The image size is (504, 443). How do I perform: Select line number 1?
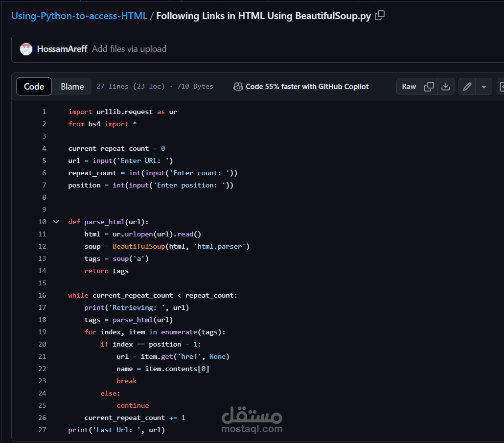point(44,112)
